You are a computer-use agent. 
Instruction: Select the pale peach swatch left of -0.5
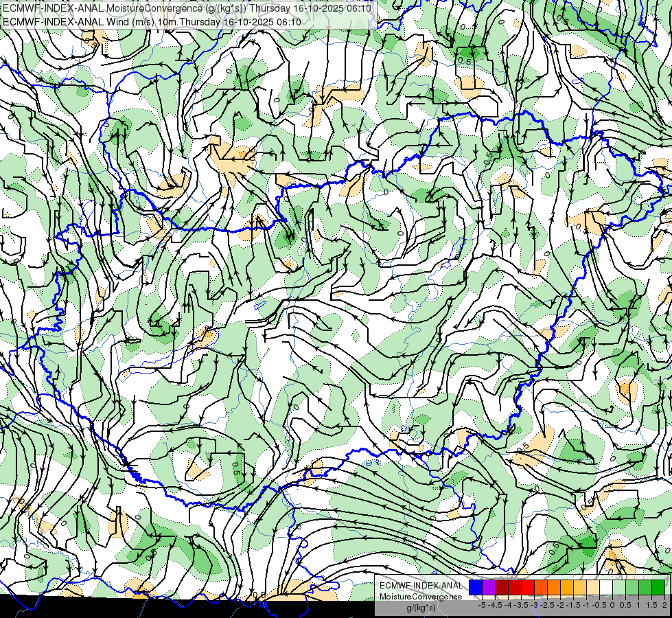(593, 587)
